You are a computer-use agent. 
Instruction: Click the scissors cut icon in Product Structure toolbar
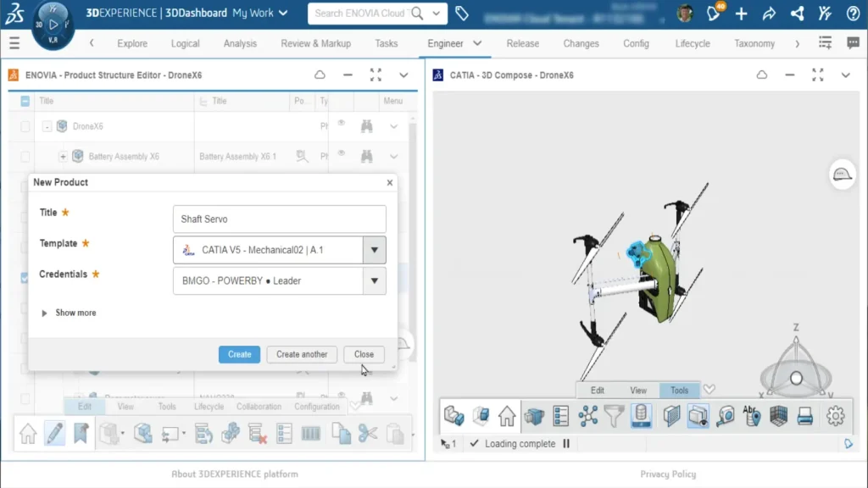(x=368, y=434)
